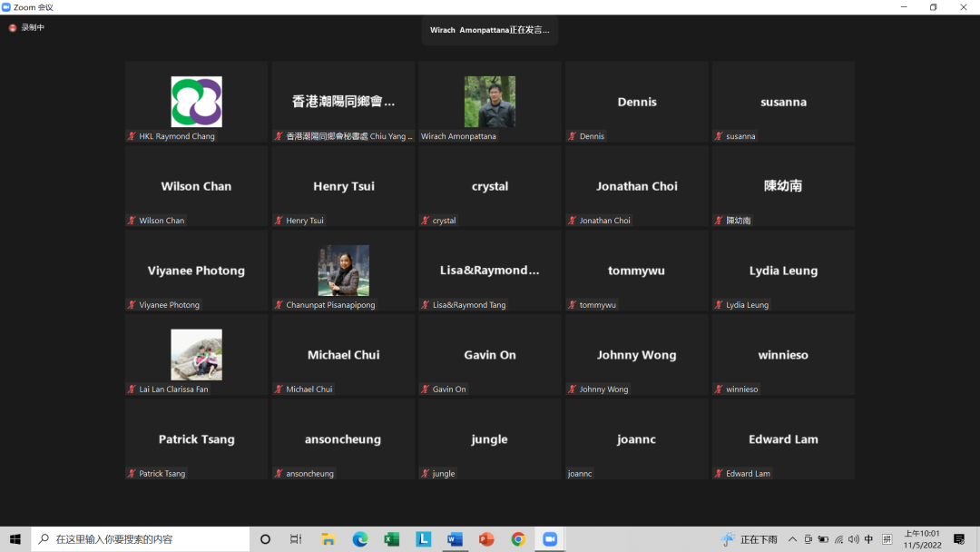Open File Explorer from the taskbar
Viewport: 980px width, 552px height.
[328, 539]
